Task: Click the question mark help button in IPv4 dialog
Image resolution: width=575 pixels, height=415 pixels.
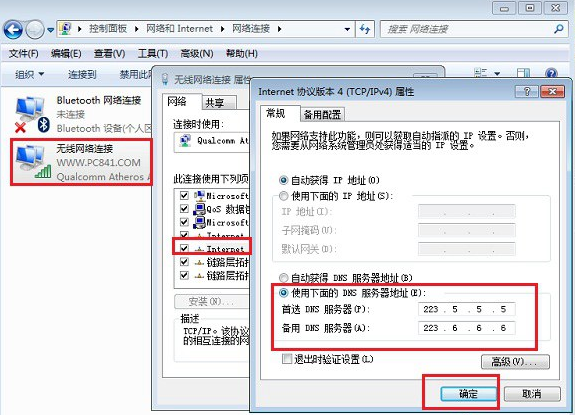Action: (527, 92)
